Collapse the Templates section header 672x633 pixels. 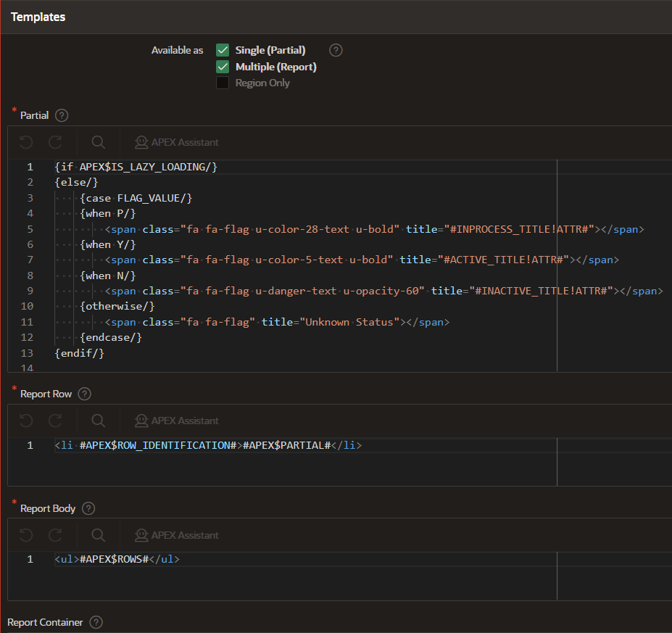pos(38,17)
